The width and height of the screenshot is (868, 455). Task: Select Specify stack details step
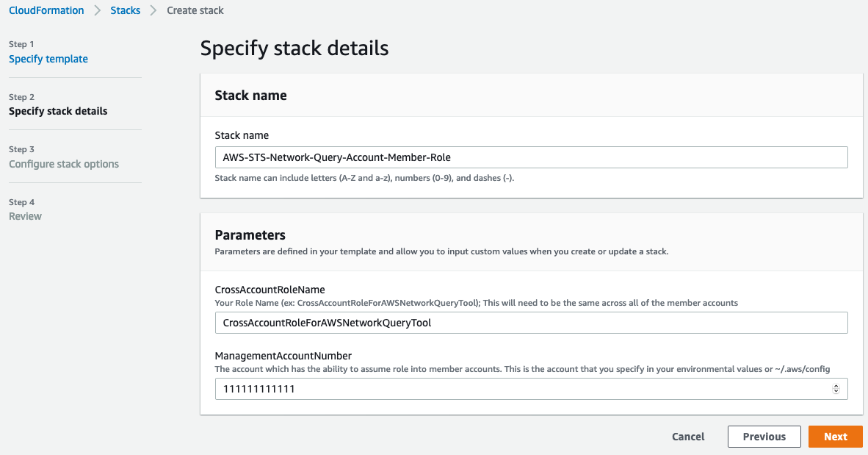pos(58,111)
